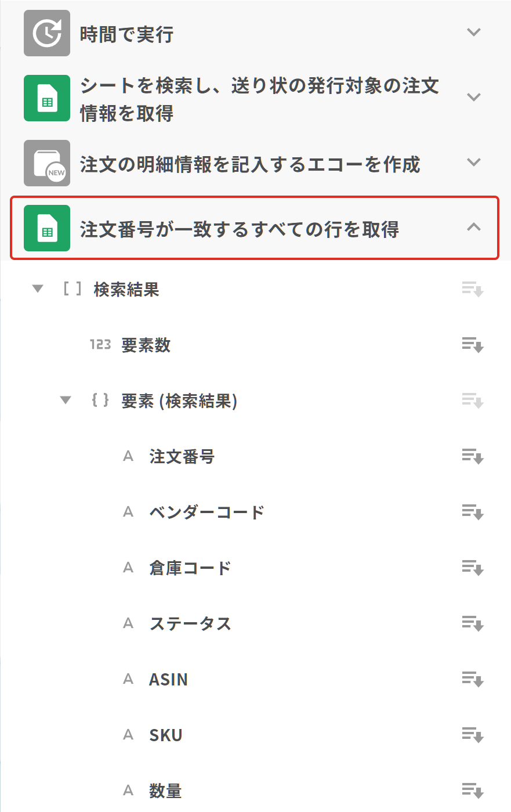
Task: Collapse the 注文番号が一致する step chevron
Action: (474, 228)
